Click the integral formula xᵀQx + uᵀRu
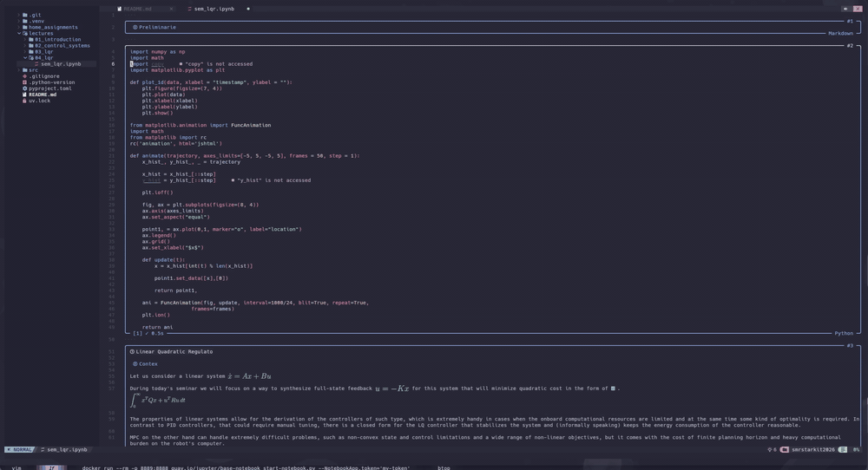868x470 pixels. tap(158, 401)
